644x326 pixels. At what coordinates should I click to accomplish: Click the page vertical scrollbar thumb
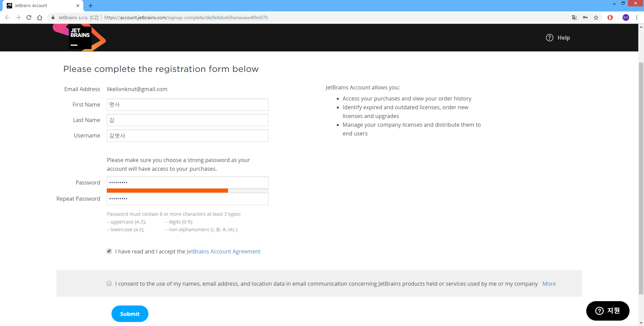pyautogui.click(x=641, y=178)
